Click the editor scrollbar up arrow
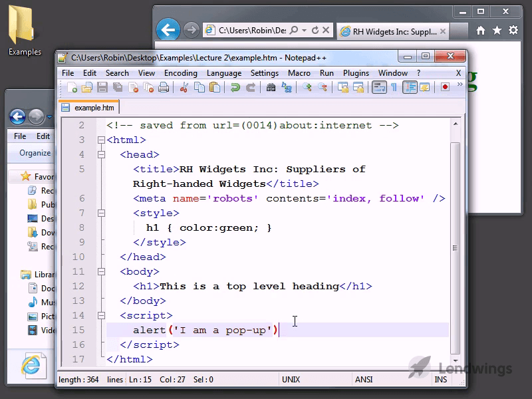Screen dimensions: 532x399 (x=456, y=124)
